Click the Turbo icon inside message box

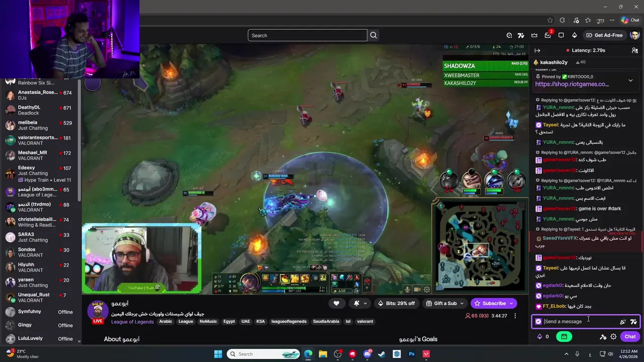tap(633, 322)
